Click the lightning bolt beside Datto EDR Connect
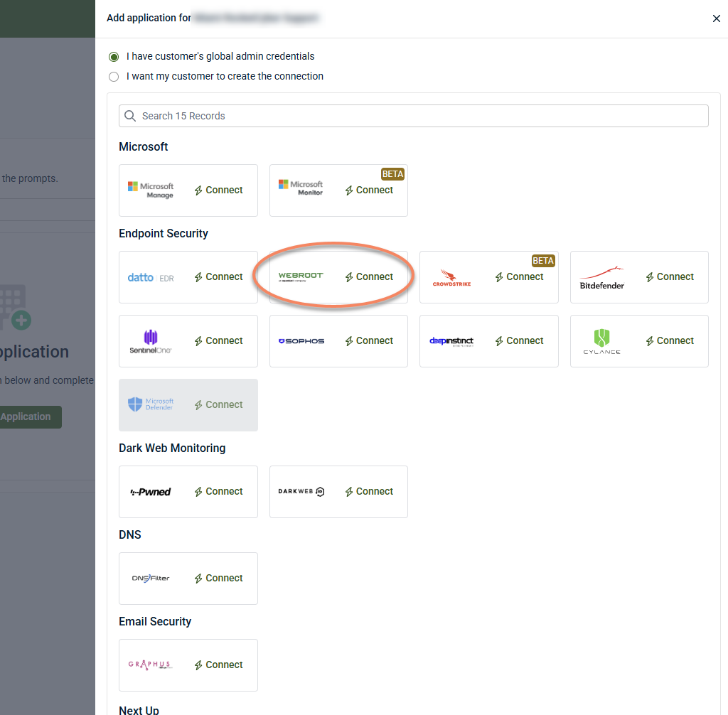Screen dimensions: 728x715 pos(198,277)
